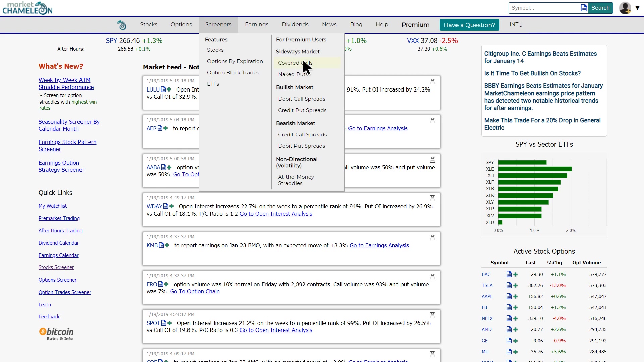The height and width of the screenshot is (362, 644).
Task: Open the Dividend Calendar link
Action: pos(59,243)
